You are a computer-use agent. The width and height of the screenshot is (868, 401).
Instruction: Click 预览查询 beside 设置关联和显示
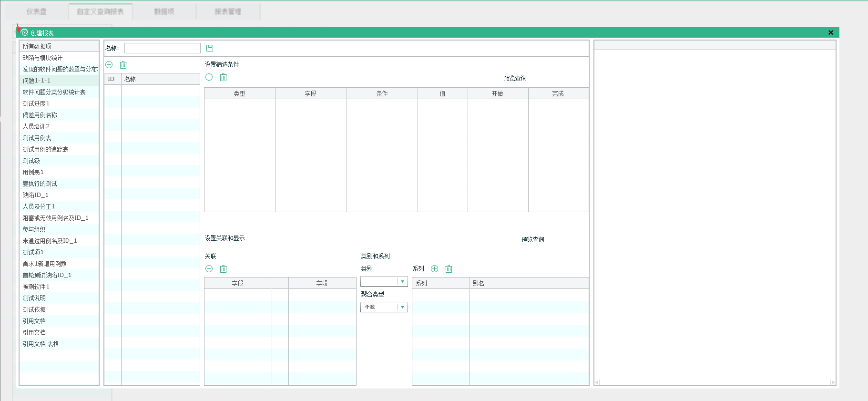click(x=532, y=239)
